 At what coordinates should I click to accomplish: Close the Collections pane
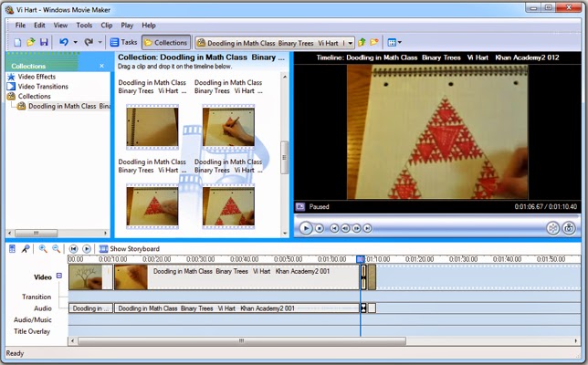point(101,66)
